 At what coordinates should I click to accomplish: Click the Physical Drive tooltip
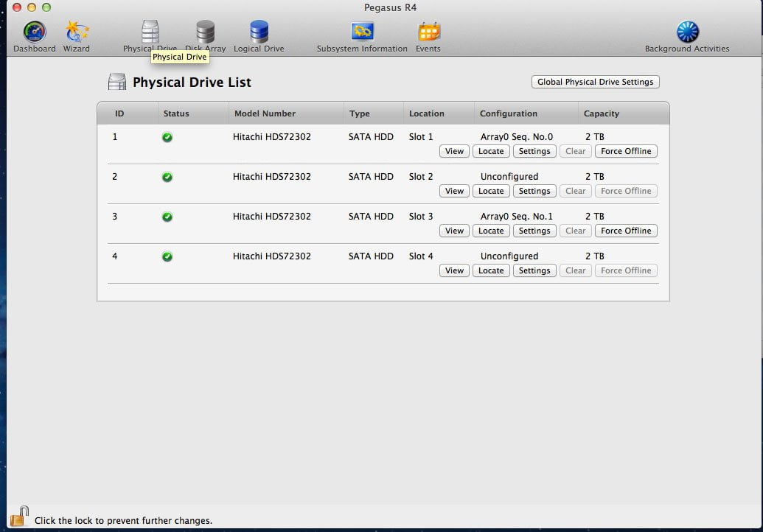coord(180,57)
